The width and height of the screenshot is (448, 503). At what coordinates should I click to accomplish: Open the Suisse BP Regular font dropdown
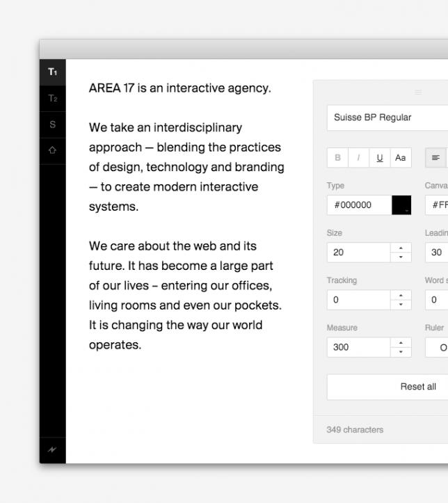[x=387, y=118]
